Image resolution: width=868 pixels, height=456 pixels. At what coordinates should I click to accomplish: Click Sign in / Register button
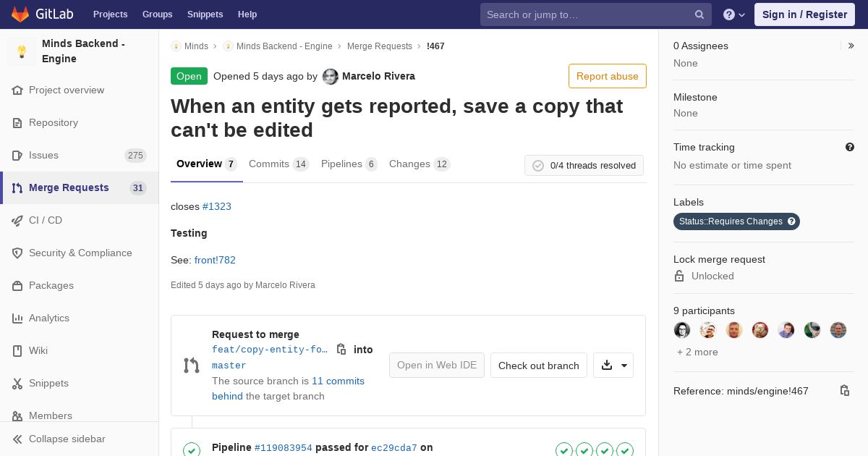(x=804, y=14)
